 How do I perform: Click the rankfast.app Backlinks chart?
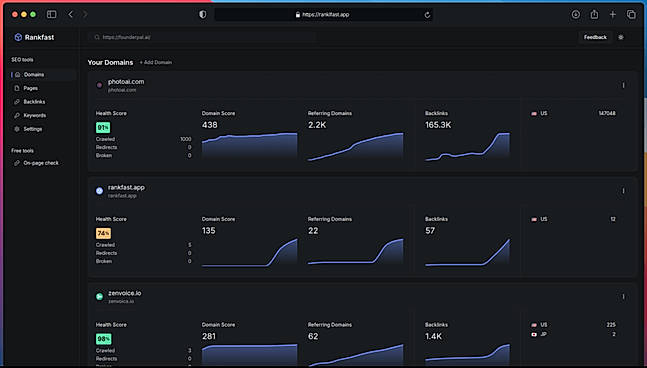tap(467, 252)
